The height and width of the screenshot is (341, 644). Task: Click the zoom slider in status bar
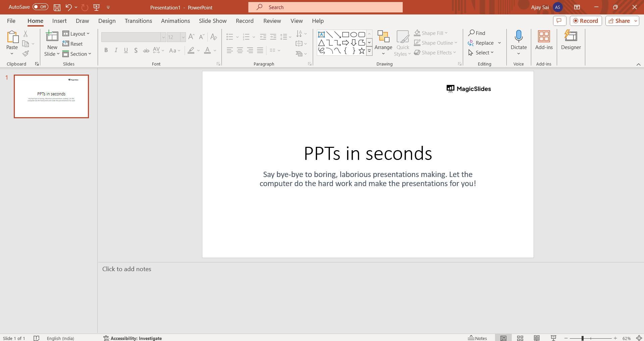click(x=583, y=338)
